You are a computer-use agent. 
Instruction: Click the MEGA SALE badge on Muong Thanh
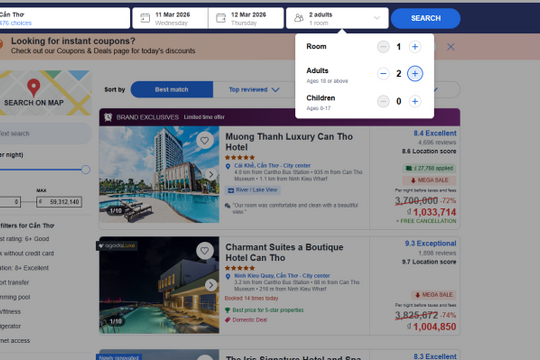click(x=429, y=180)
